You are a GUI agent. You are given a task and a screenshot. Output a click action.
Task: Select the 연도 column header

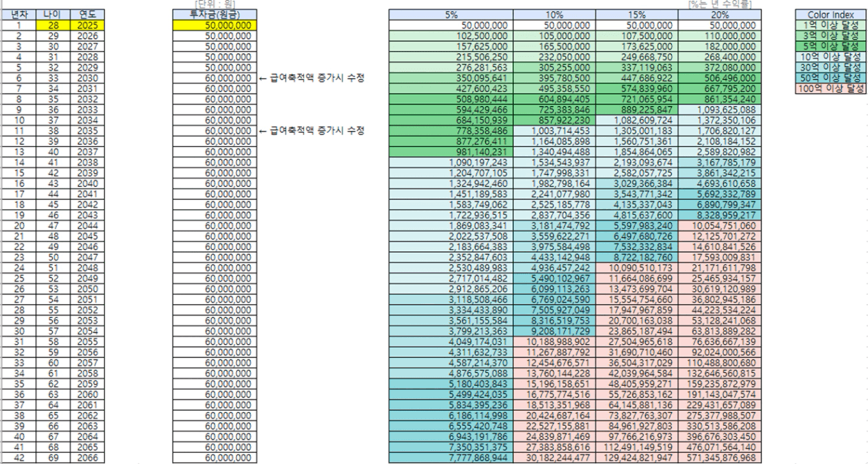pyautogui.click(x=87, y=15)
